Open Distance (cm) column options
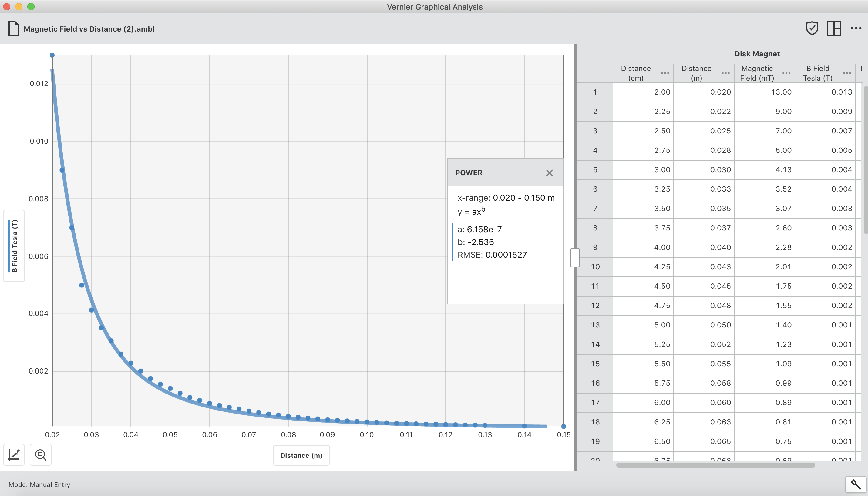 click(664, 73)
